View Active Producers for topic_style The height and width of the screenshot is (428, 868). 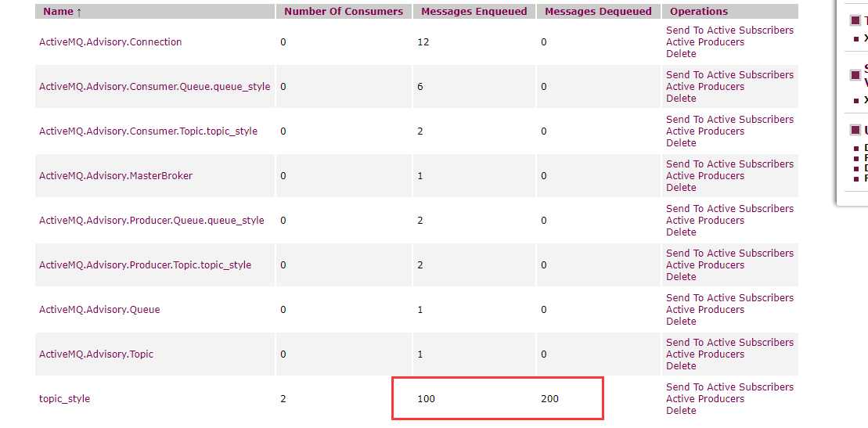click(704, 398)
